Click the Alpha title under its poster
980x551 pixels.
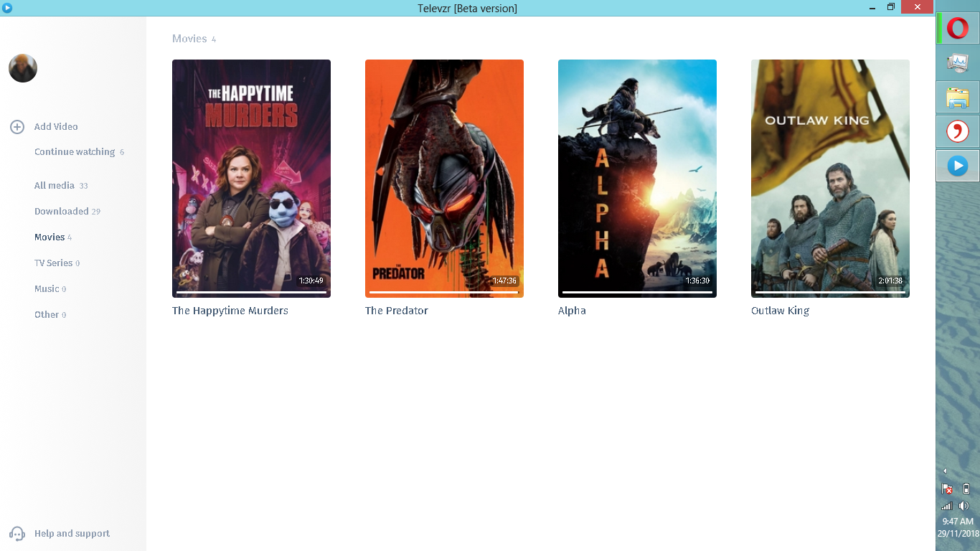coord(572,311)
